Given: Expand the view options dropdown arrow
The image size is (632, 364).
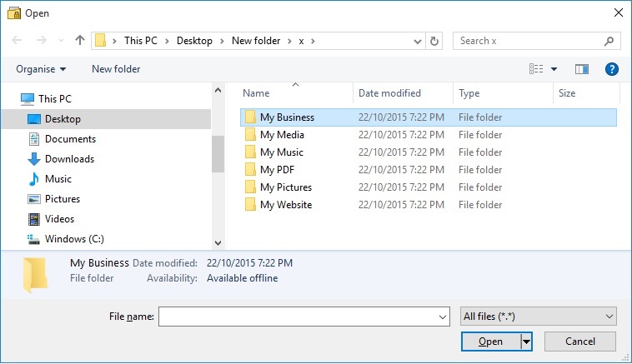Looking at the screenshot, I should coord(554,69).
